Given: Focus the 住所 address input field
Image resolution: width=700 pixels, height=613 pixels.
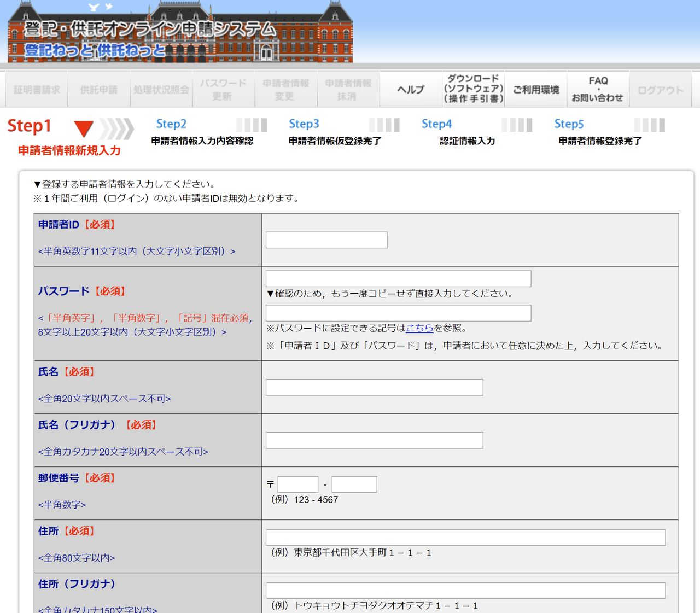Looking at the screenshot, I should (465, 538).
